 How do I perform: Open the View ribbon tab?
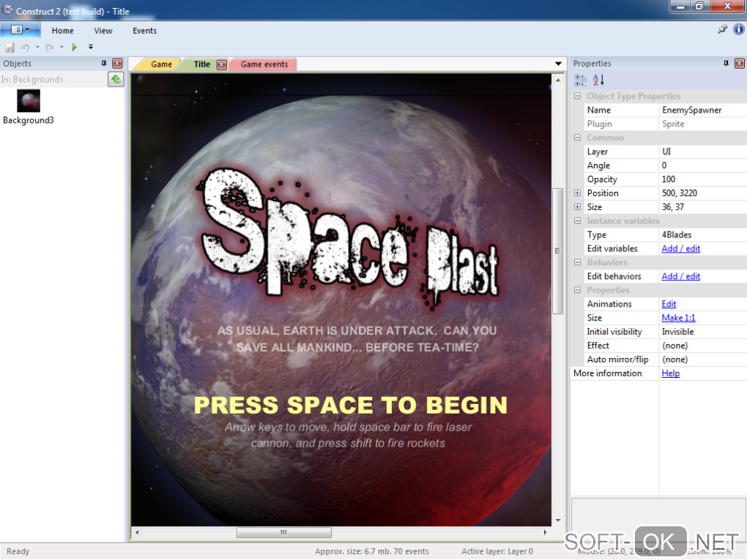(103, 31)
